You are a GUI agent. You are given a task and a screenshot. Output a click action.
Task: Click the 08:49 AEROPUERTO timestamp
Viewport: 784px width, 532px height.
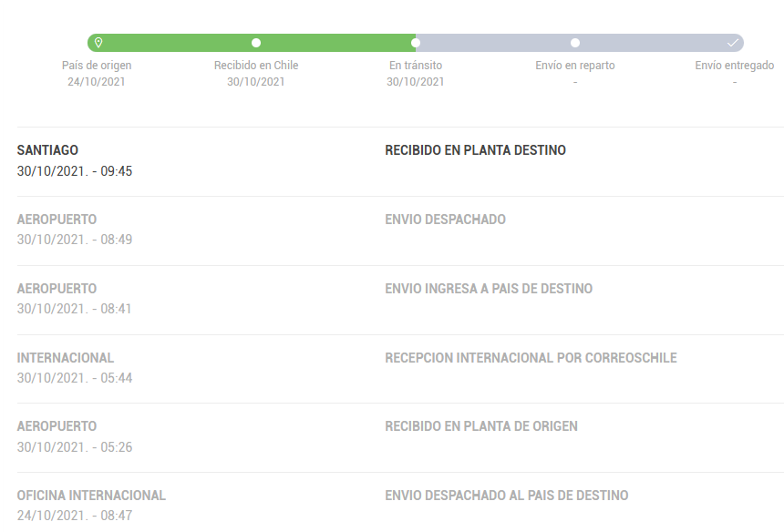coord(75,240)
